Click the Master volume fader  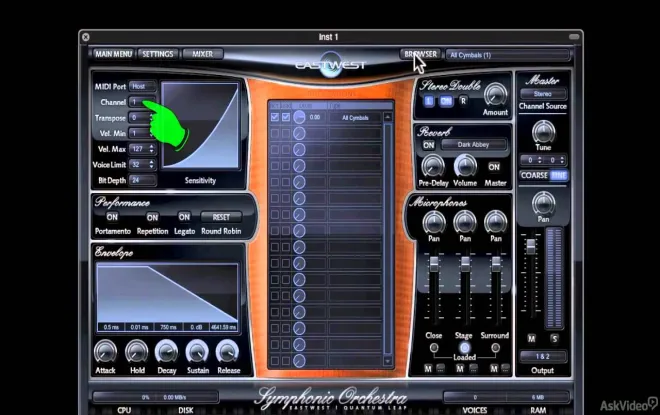(531, 246)
